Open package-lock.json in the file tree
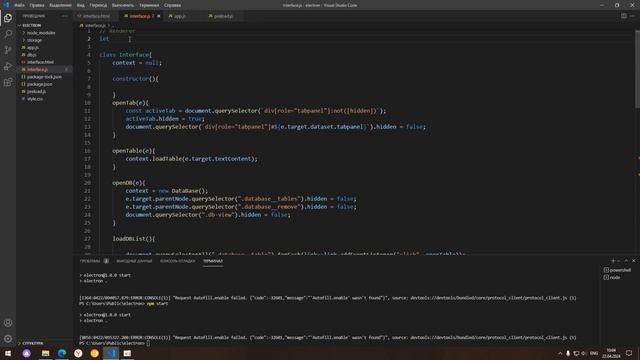The height and width of the screenshot is (360, 640). click(x=45, y=77)
